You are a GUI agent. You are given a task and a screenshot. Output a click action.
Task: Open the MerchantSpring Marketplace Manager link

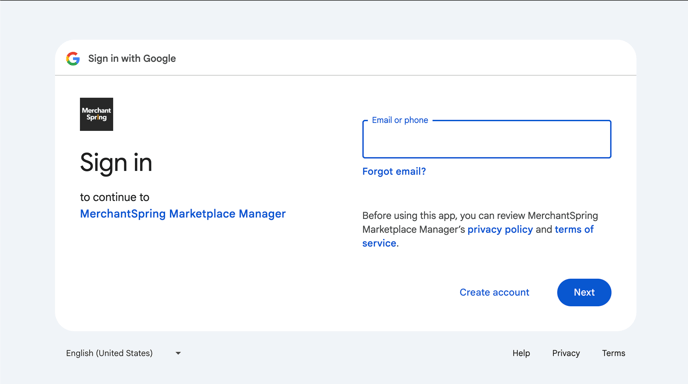click(183, 214)
